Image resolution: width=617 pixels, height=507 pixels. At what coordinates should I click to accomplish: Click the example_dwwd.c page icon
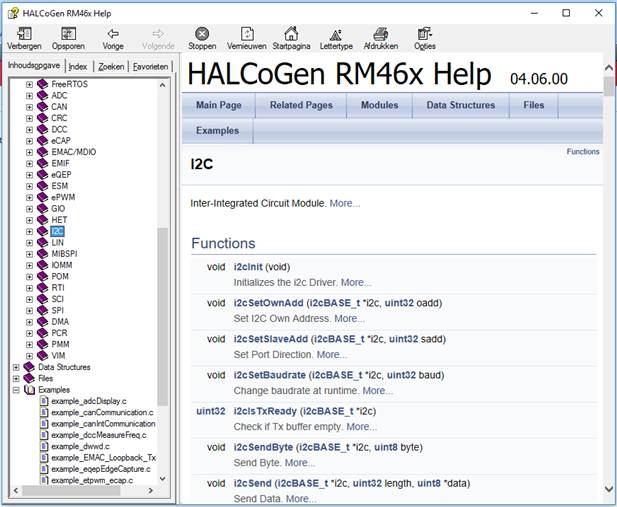point(44,446)
